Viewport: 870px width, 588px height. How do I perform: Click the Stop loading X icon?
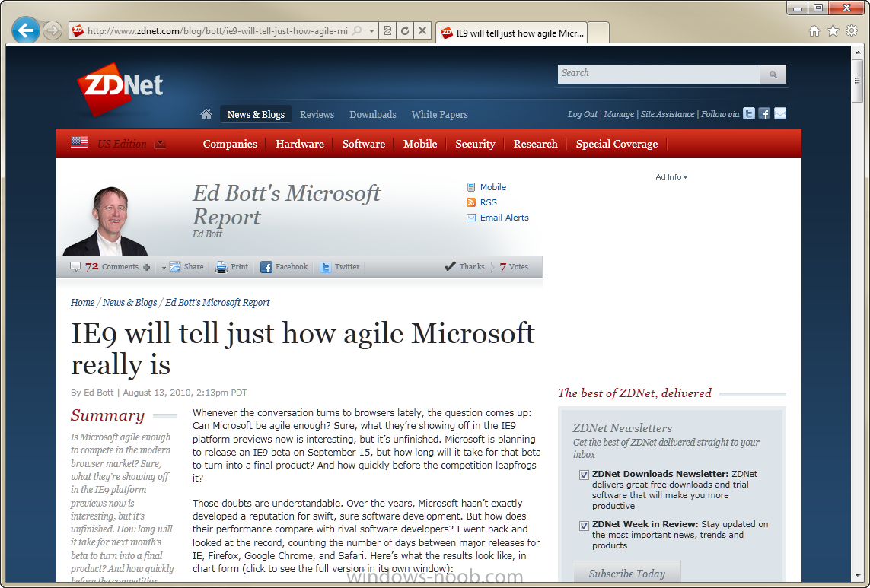click(422, 30)
